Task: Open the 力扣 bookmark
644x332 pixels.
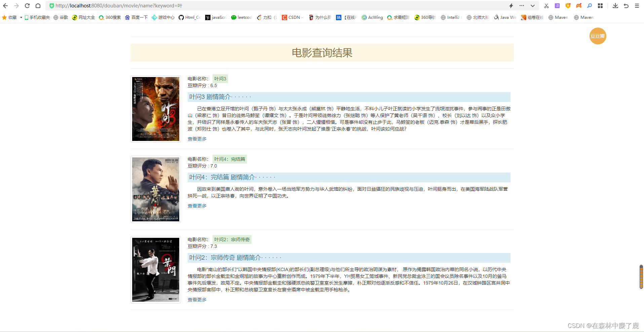Action: (x=267, y=17)
